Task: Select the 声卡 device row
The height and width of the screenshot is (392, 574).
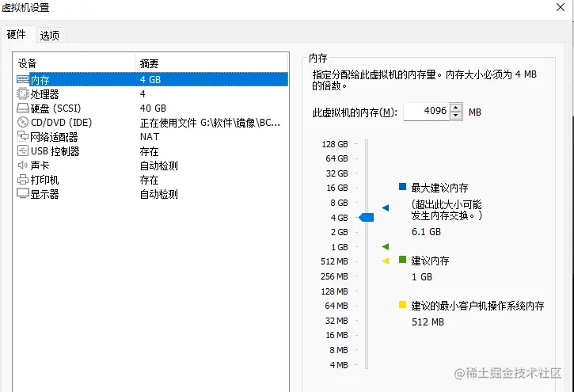Action: pos(150,166)
